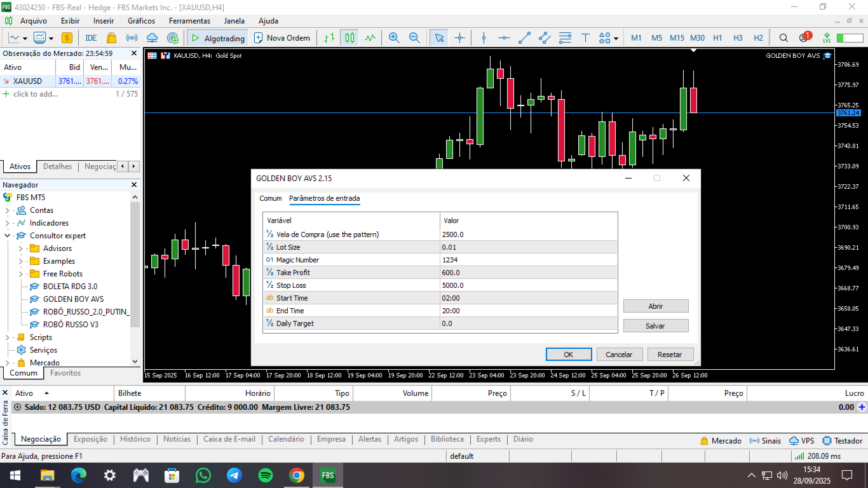
Task: Zoom in on the chart
Action: (x=394, y=37)
